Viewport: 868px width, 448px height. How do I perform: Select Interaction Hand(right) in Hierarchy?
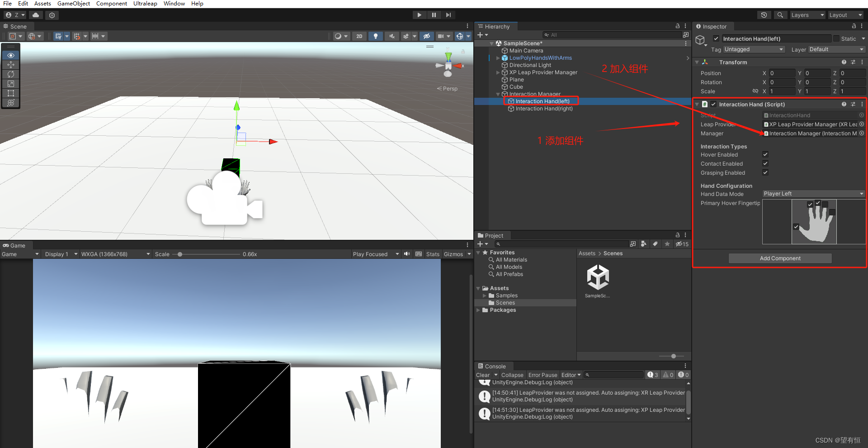(x=544, y=109)
